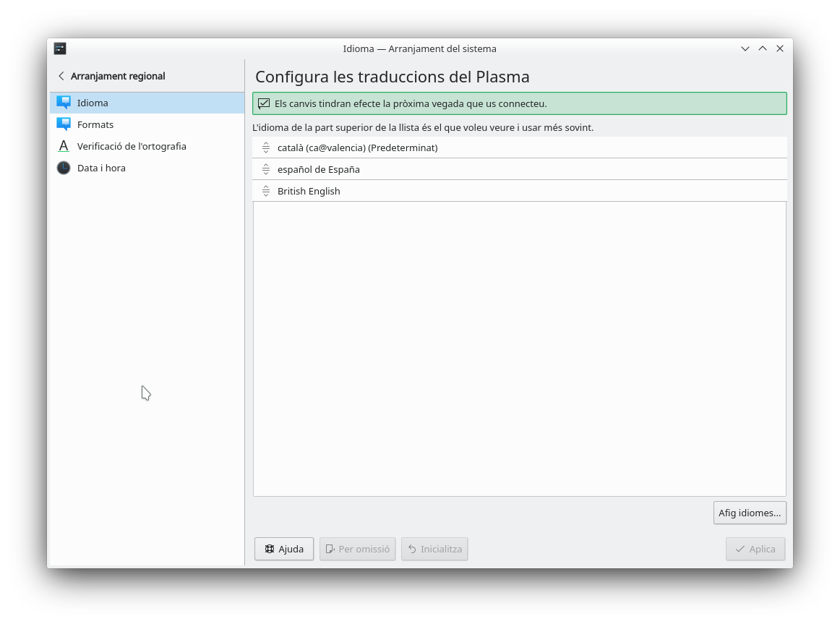Select the español de España row
This screenshot has width=840, height=624.
point(506,169)
